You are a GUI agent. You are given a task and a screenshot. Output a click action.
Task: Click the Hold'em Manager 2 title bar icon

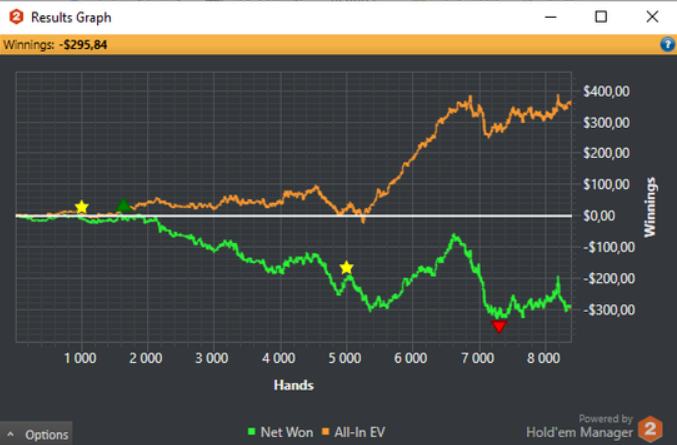[16, 17]
